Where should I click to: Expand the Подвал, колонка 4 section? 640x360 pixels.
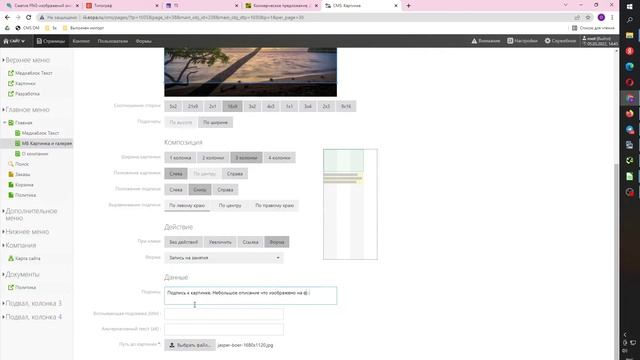click(3, 317)
